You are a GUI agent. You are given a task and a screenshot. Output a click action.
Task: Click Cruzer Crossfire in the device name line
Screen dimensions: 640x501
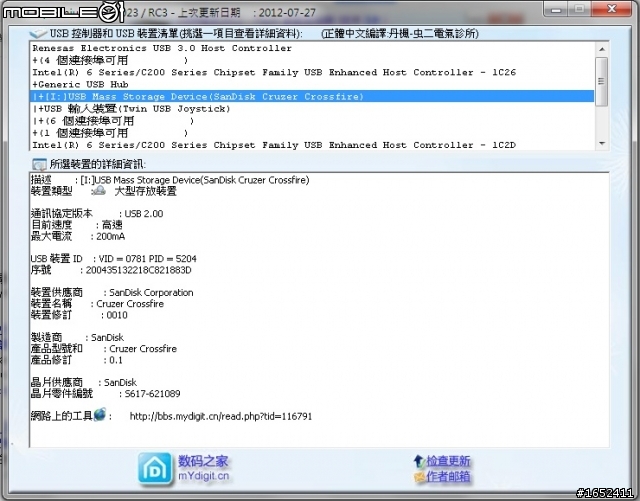[x=130, y=304]
